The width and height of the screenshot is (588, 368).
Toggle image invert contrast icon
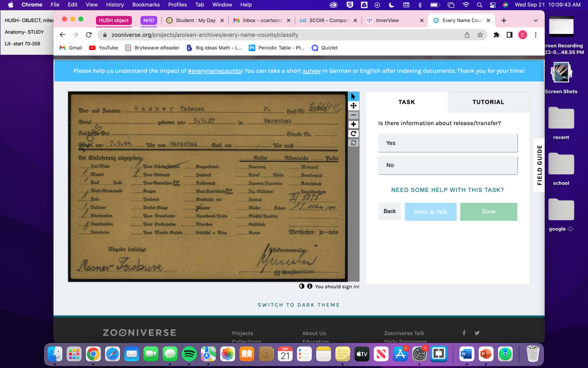click(302, 286)
